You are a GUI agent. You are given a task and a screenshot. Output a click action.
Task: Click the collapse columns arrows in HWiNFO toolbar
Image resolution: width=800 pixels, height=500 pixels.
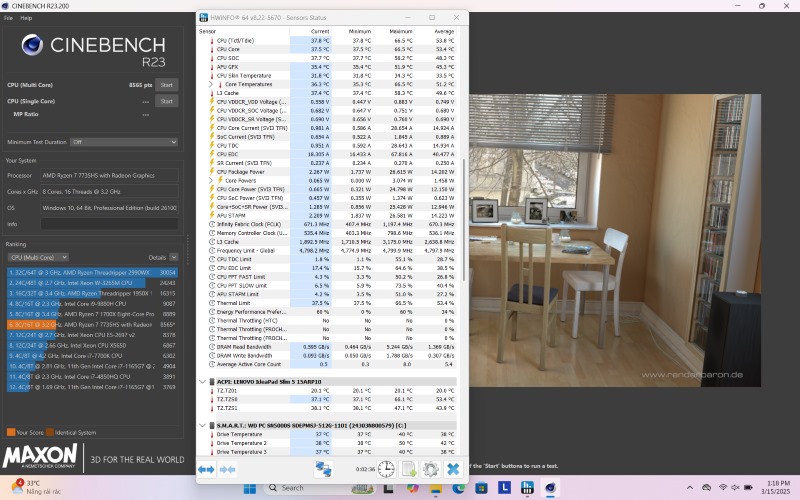point(228,469)
